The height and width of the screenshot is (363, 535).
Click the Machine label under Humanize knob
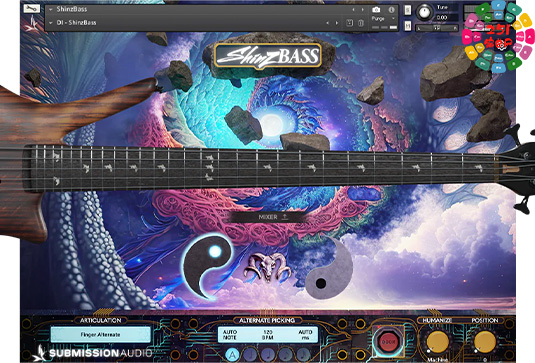click(437, 360)
